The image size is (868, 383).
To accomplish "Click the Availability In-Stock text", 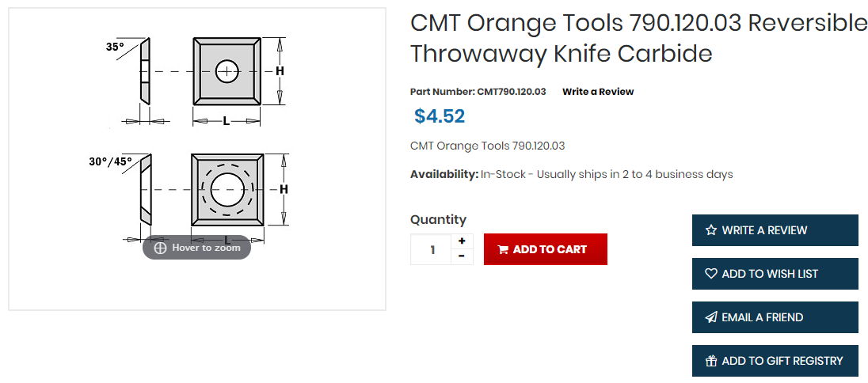I will [x=571, y=174].
